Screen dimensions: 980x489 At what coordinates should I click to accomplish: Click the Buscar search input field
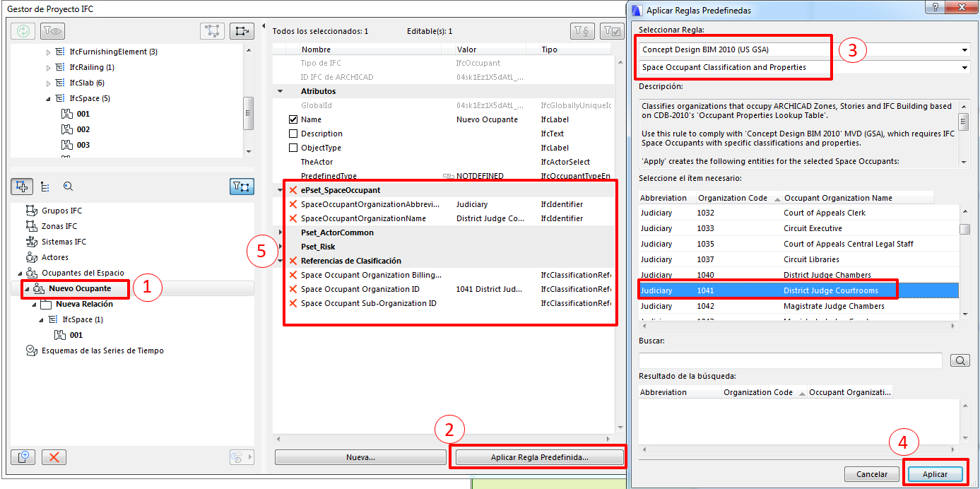pos(791,360)
